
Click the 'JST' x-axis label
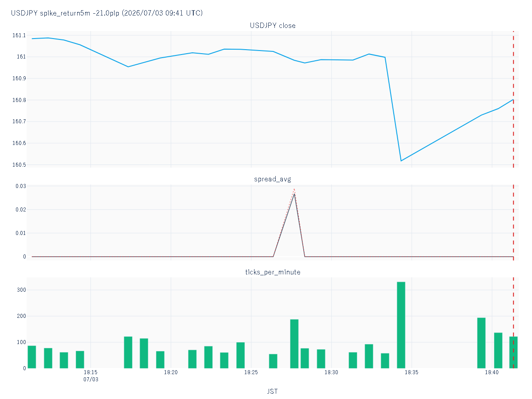tap(273, 391)
